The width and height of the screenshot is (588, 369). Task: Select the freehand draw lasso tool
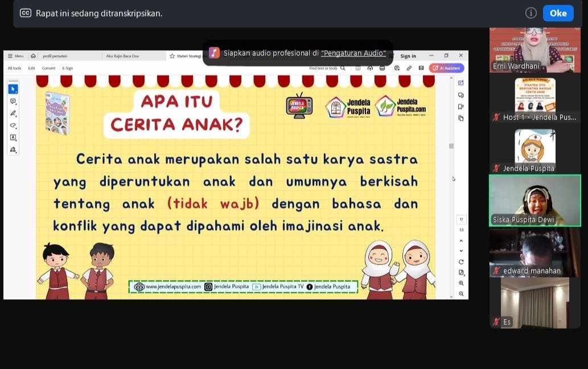13,126
